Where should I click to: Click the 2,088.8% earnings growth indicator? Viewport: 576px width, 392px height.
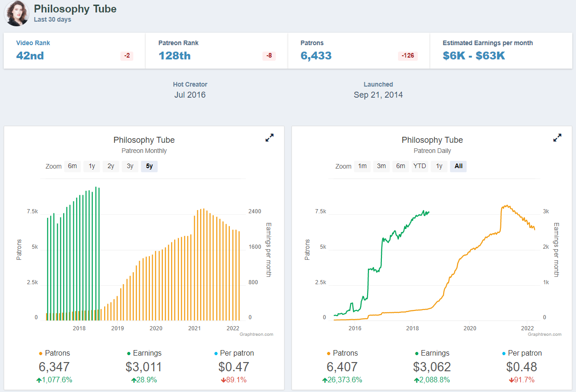432,380
